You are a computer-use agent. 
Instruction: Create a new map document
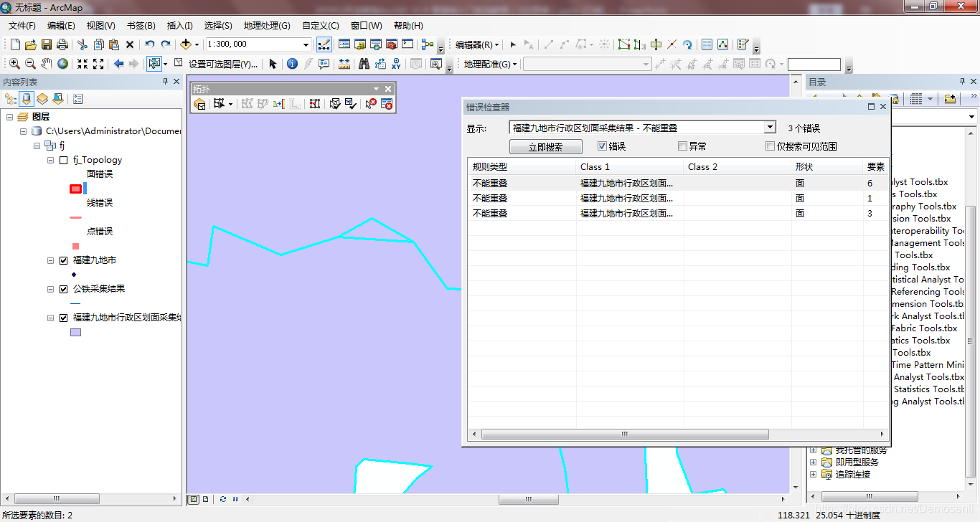pyautogui.click(x=15, y=44)
